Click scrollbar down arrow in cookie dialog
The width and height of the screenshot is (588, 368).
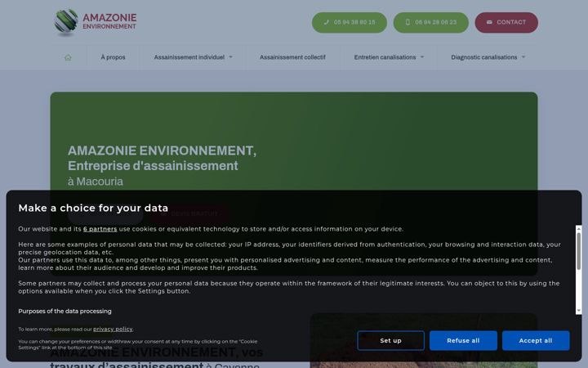[x=579, y=311]
